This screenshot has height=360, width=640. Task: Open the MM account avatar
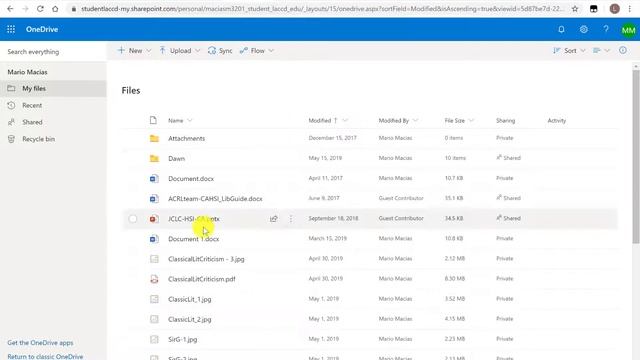(629, 30)
